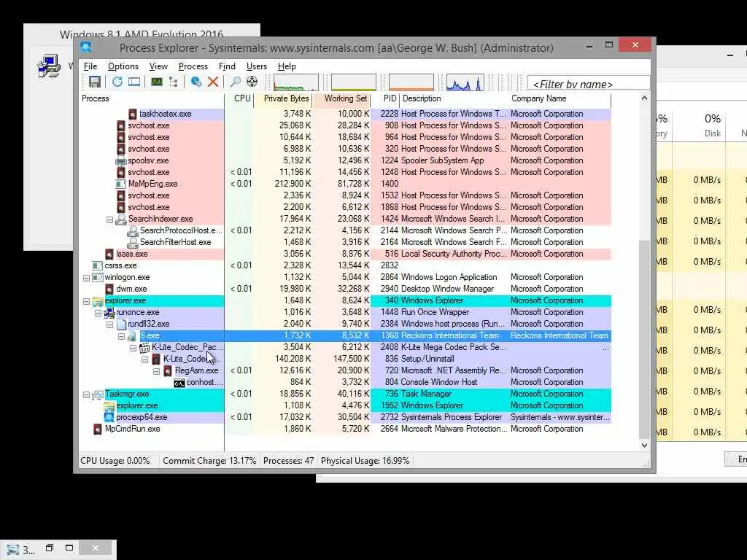Sort by the Description column header

click(454, 98)
